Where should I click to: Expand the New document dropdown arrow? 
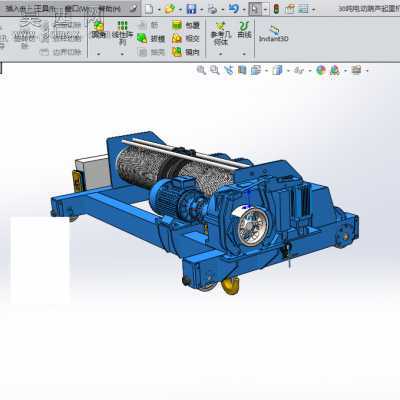tap(159, 10)
